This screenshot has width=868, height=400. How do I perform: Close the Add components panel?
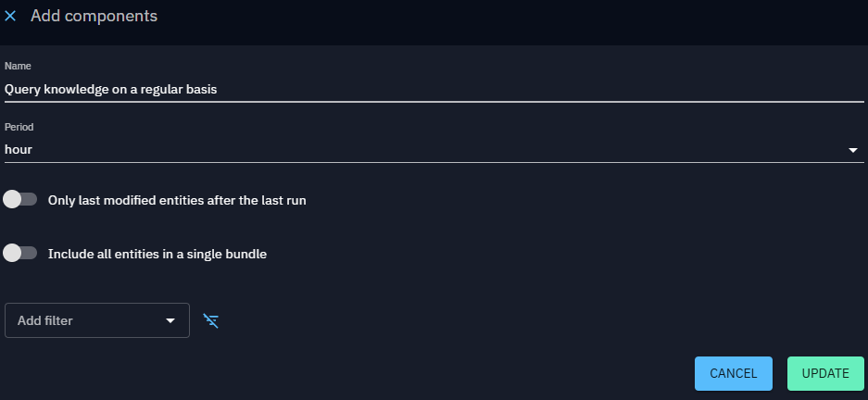click(x=11, y=17)
